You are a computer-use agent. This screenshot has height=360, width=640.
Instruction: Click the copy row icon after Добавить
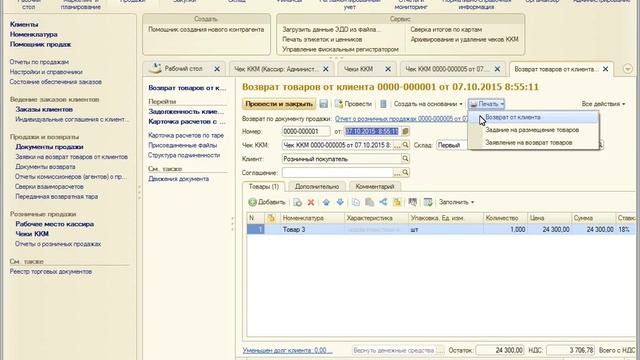click(298, 202)
